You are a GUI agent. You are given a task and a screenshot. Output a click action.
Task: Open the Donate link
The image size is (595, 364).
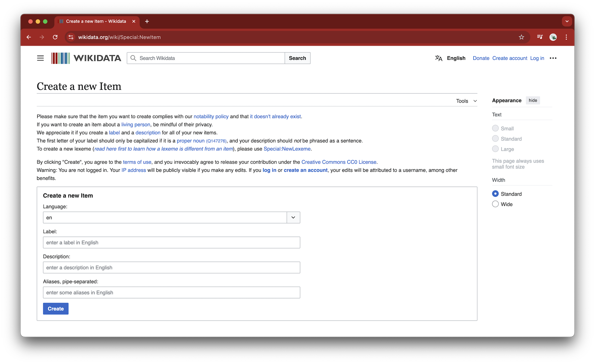point(481,58)
